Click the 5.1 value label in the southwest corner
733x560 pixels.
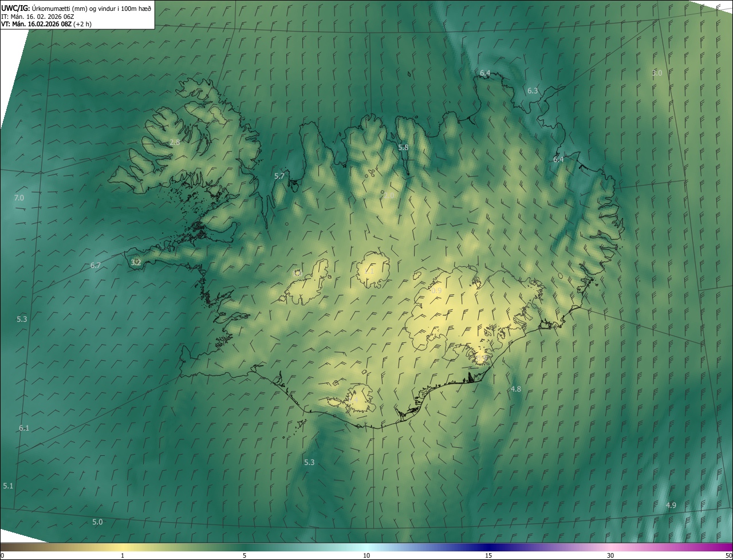click(8, 486)
